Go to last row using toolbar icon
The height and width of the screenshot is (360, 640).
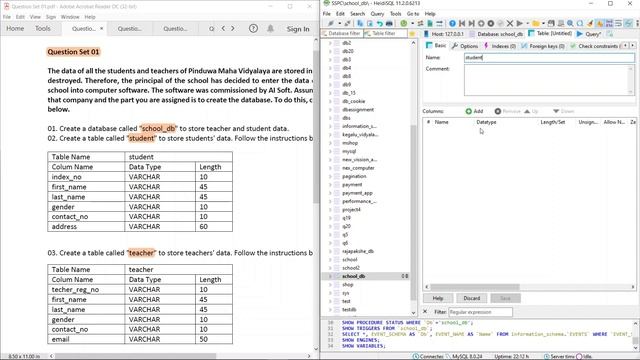pyautogui.click(x=472, y=23)
